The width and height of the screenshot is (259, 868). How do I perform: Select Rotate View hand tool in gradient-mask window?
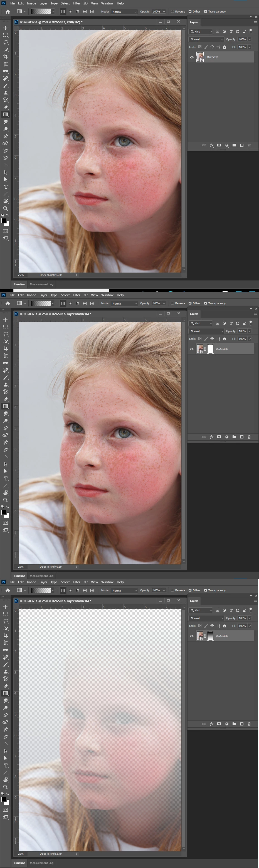coord(5,780)
